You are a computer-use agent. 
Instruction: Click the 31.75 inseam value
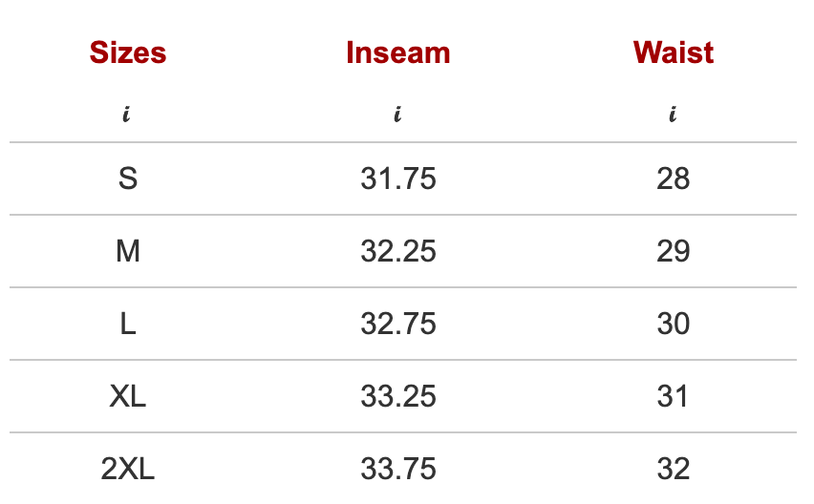pos(398,178)
